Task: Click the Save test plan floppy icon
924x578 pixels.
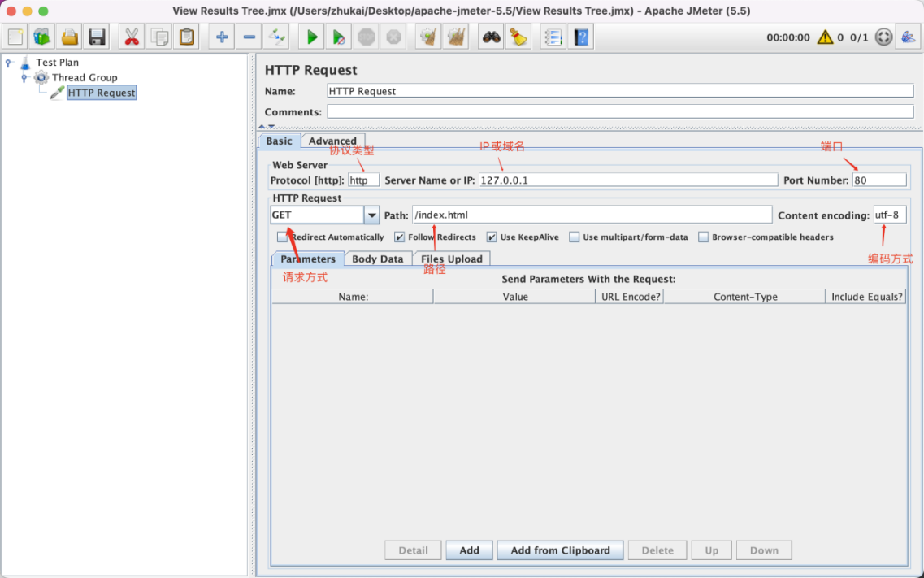Action: pyautogui.click(x=98, y=37)
